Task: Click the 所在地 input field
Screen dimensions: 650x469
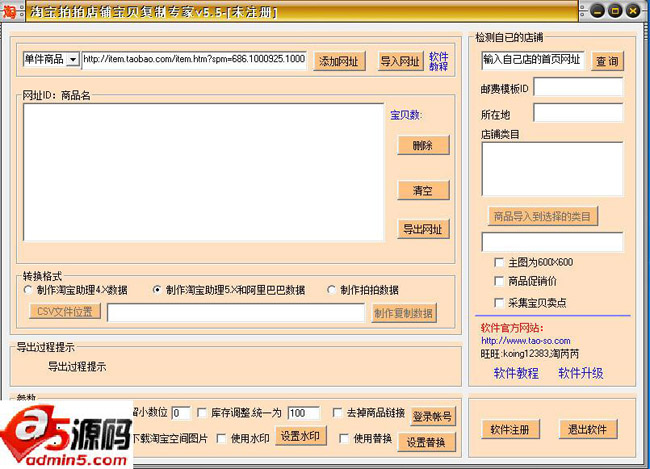Action: [x=578, y=113]
